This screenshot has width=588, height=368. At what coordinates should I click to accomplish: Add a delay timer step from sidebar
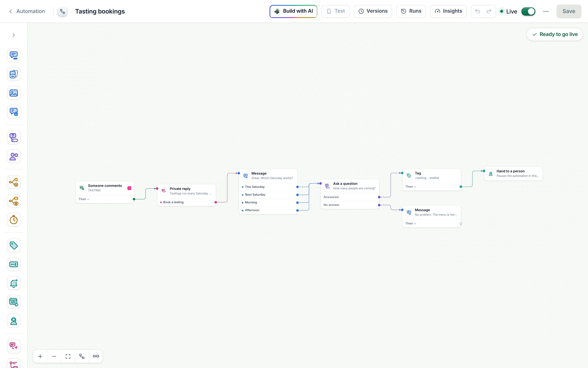[x=14, y=220]
